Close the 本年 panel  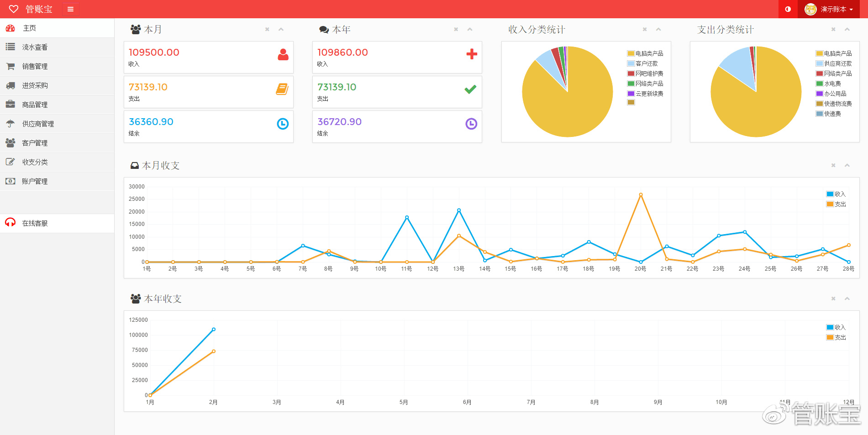[x=456, y=29]
